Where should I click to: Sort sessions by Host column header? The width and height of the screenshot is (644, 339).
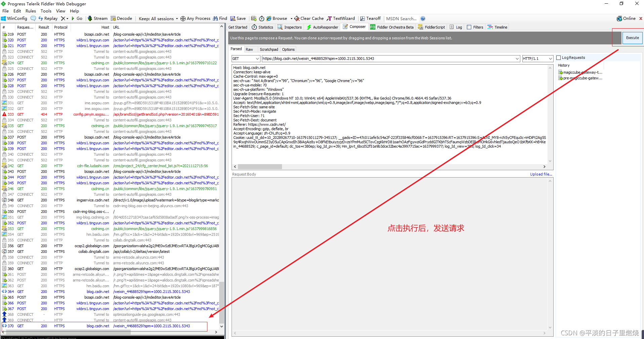click(x=91, y=27)
